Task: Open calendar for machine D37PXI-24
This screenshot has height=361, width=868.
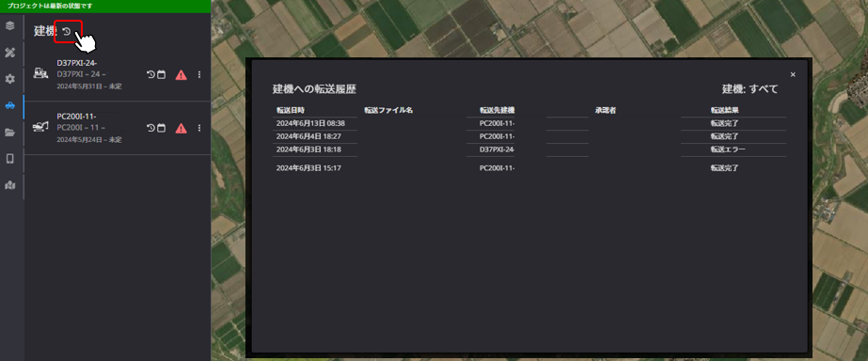Action: [161, 75]
